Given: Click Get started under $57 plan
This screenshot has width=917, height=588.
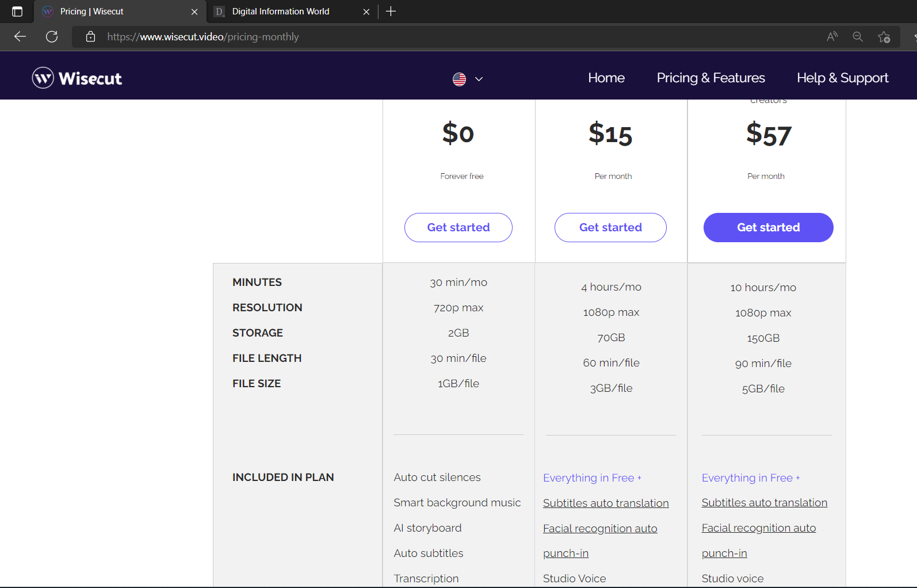Looking at the screenshot, I should point(769,227).
